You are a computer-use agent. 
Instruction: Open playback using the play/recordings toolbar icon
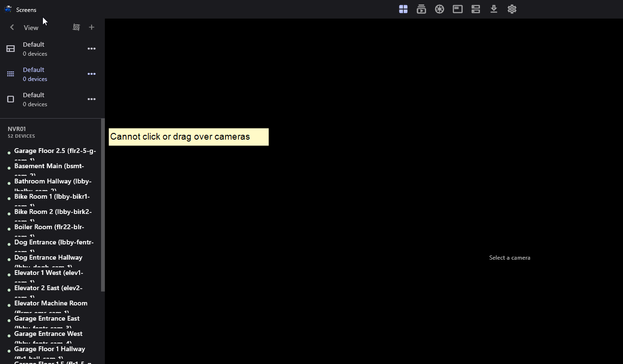click(x=421, y=9)
